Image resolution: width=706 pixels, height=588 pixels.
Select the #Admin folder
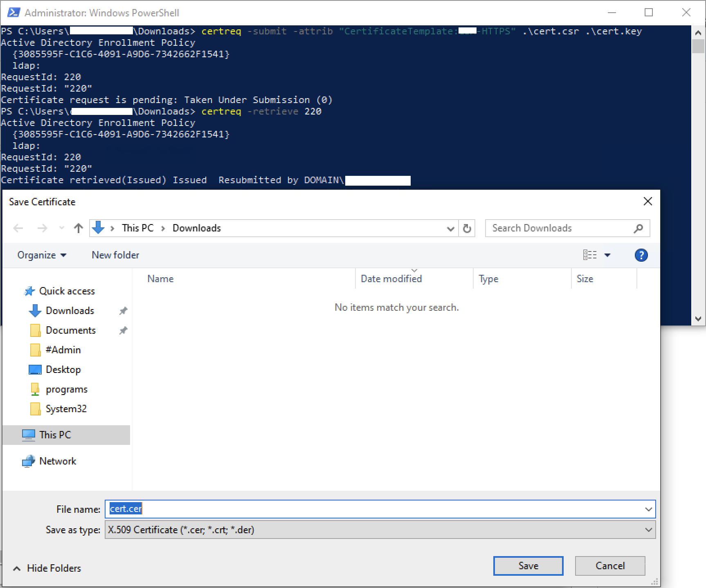click(x=63, y=350)
